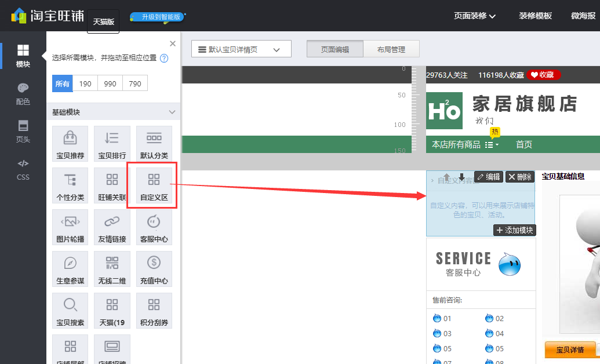Image resolution: width=600 pixels, height=364 pixels.
Task: Click the 29763人关注 follower count
Action: 447,75
